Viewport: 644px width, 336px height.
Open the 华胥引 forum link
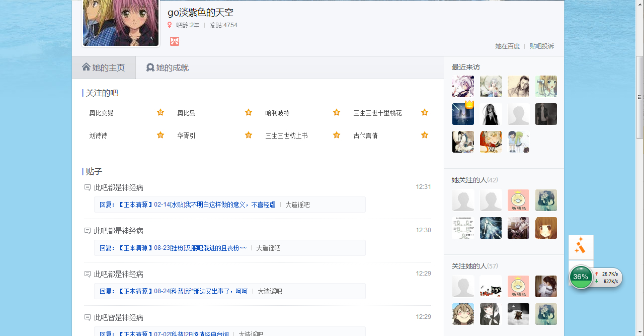click(186, 136)
